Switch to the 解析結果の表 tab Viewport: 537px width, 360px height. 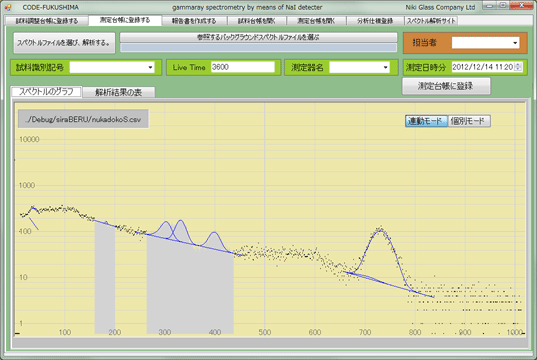tap(118, 92)
